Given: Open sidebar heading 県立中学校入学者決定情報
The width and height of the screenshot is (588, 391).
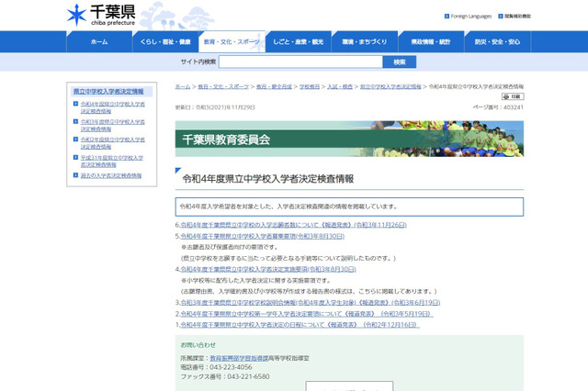Looking at the screenshot, I should (x=108, y=92).
